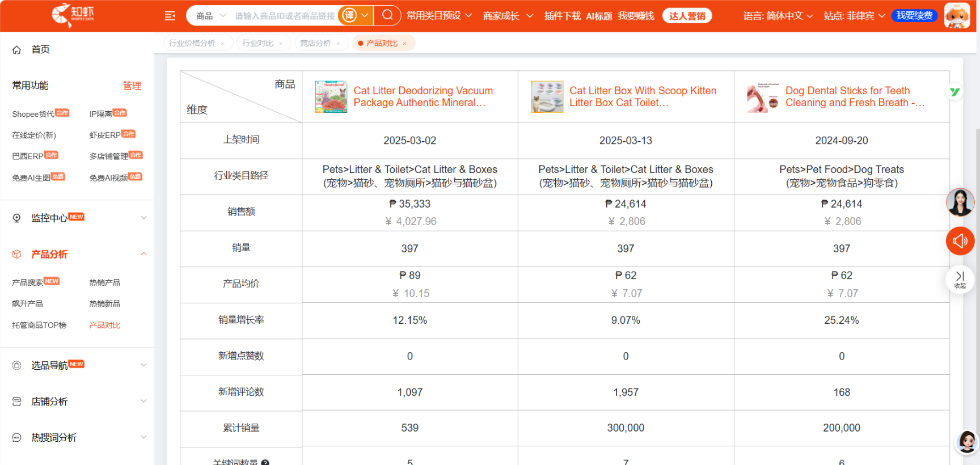980x465 pixels.
Task: Open the 站点 菲律宾 dropdown
Action: click(x=854, y=16)
